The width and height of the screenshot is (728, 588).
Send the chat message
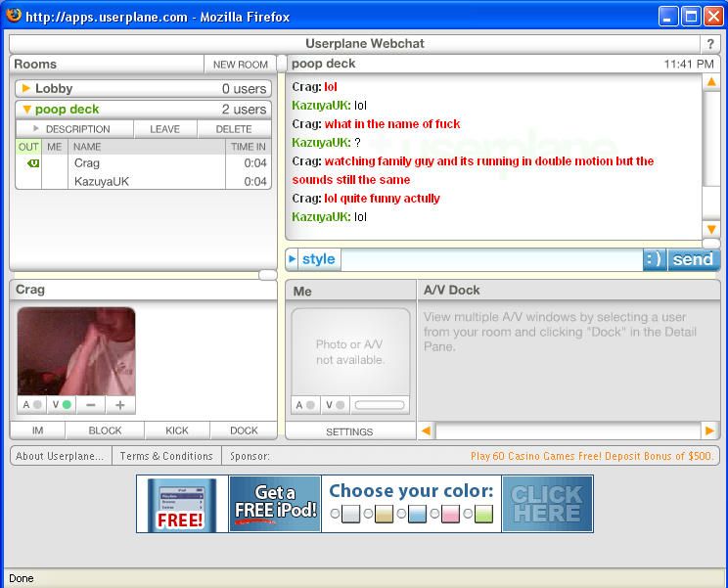[693, 259]
